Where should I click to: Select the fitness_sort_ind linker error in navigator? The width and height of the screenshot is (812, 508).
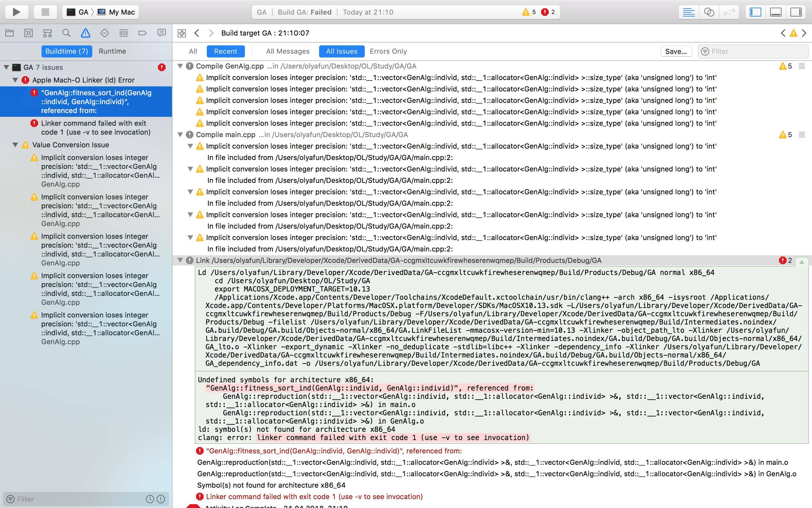pyautogui.click(x=86, y=102)
